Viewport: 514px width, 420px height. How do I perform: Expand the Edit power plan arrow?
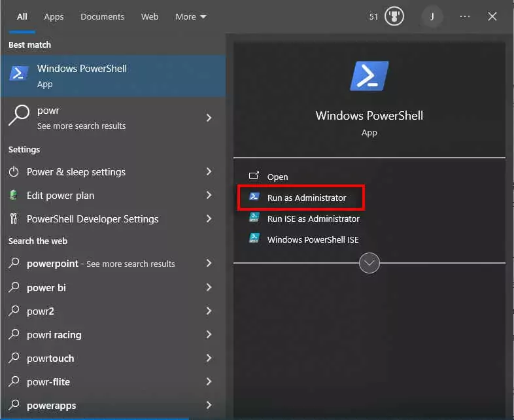click(209, 196)
